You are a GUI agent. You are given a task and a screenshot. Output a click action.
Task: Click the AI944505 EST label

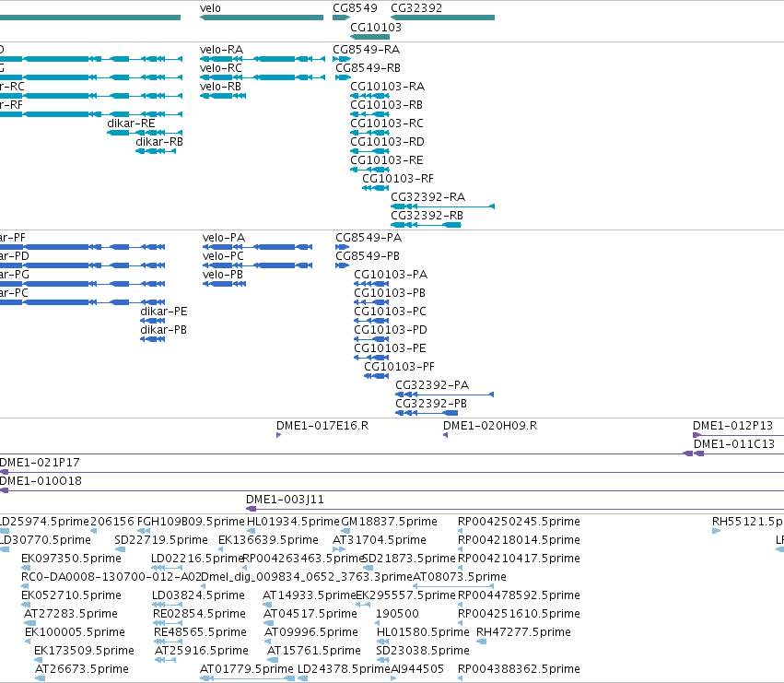coord(417,670)
